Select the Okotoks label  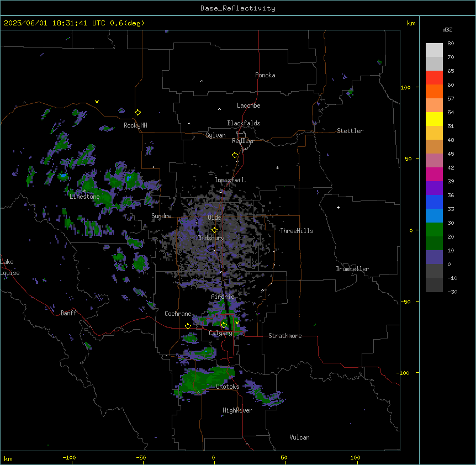pyautogui.click(x=228, y=387)
